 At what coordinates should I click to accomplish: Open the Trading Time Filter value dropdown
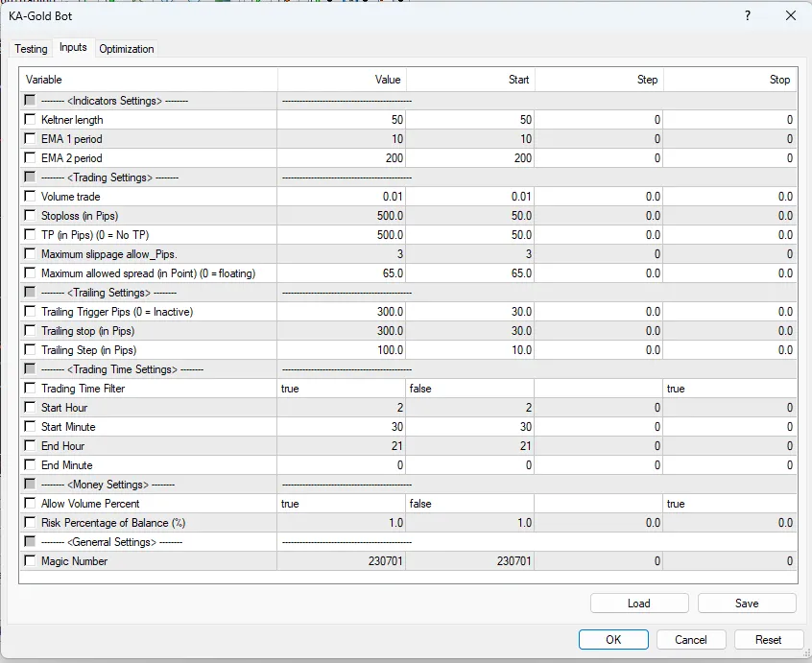pyautogui.click(x=341, y=389)
